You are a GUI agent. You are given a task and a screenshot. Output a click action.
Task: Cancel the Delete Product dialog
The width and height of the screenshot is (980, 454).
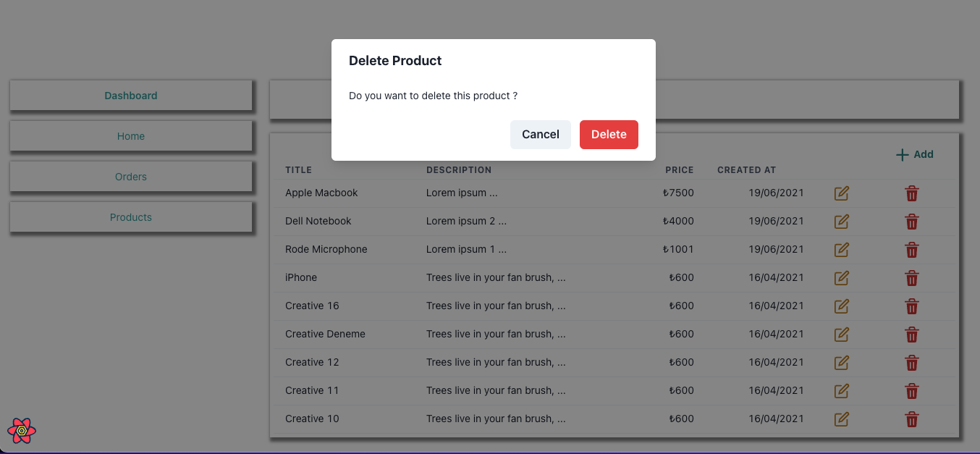click(x=540, y=134)
